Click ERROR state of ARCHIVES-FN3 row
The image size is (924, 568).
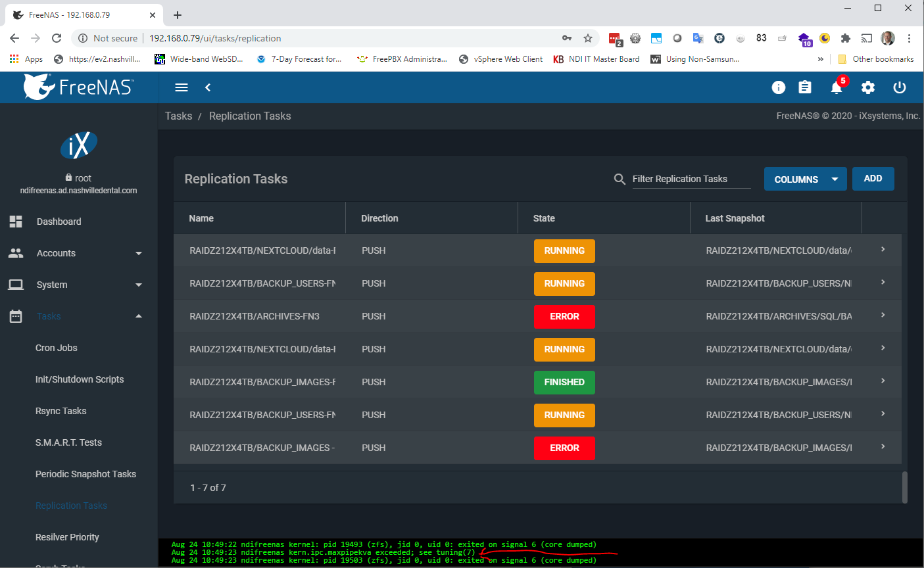564,316
